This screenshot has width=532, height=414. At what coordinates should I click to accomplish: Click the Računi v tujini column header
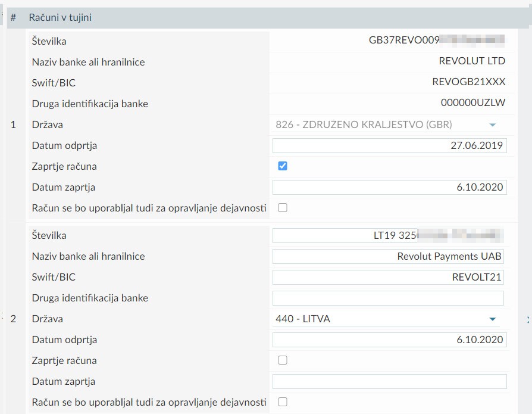click(x=60, y=18)
